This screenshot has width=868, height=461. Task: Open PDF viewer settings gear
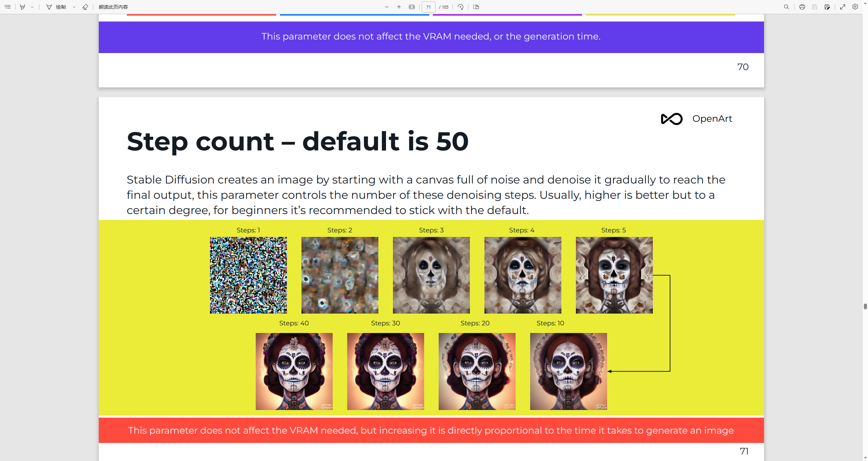coord(855,7)
